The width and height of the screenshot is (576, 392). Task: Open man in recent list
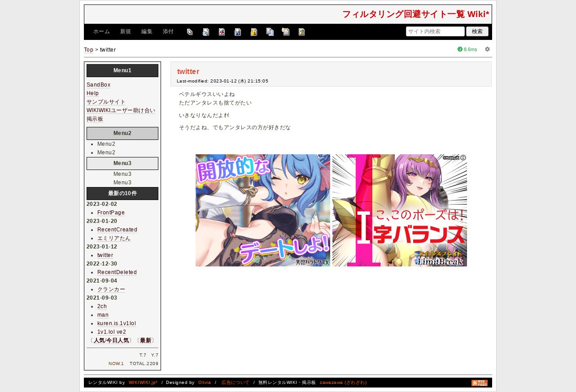tap(103, 315)
